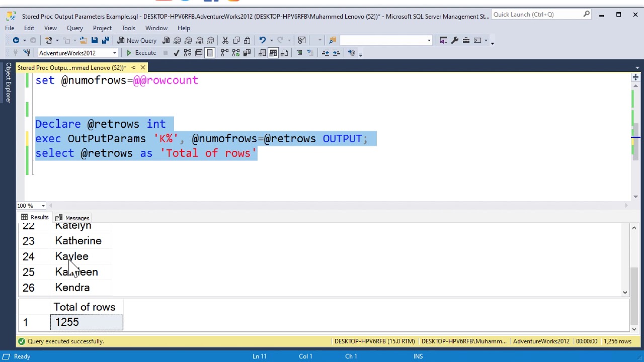Click the Open File folder icon
644x362 pixels.
[83, 40]
